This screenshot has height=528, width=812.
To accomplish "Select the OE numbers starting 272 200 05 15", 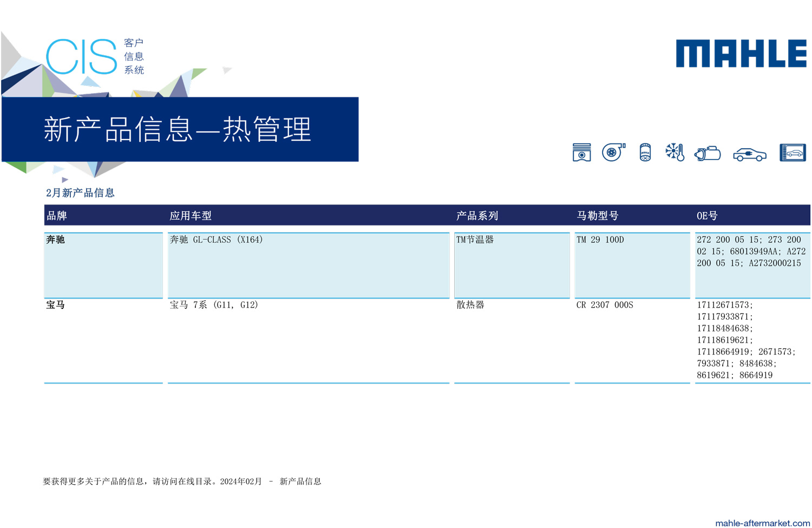I will pyautogui.click(x=751, y=252).
